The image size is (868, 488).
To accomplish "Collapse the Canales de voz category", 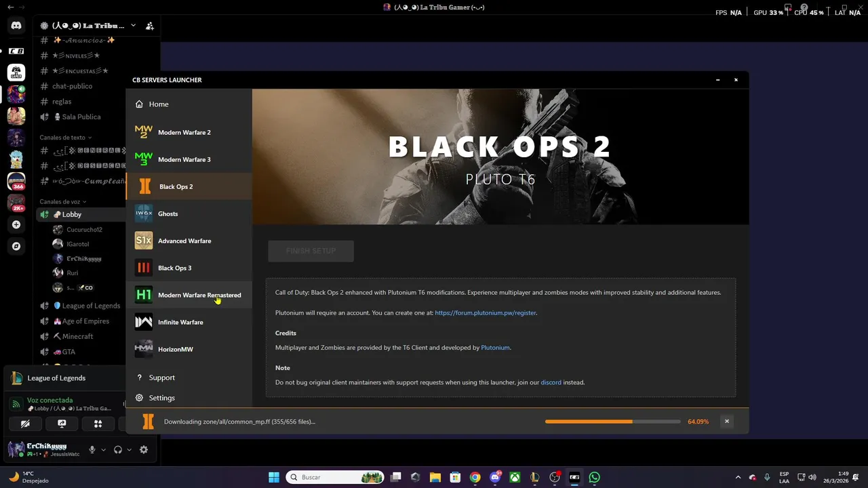I will (x=62, y=202).
